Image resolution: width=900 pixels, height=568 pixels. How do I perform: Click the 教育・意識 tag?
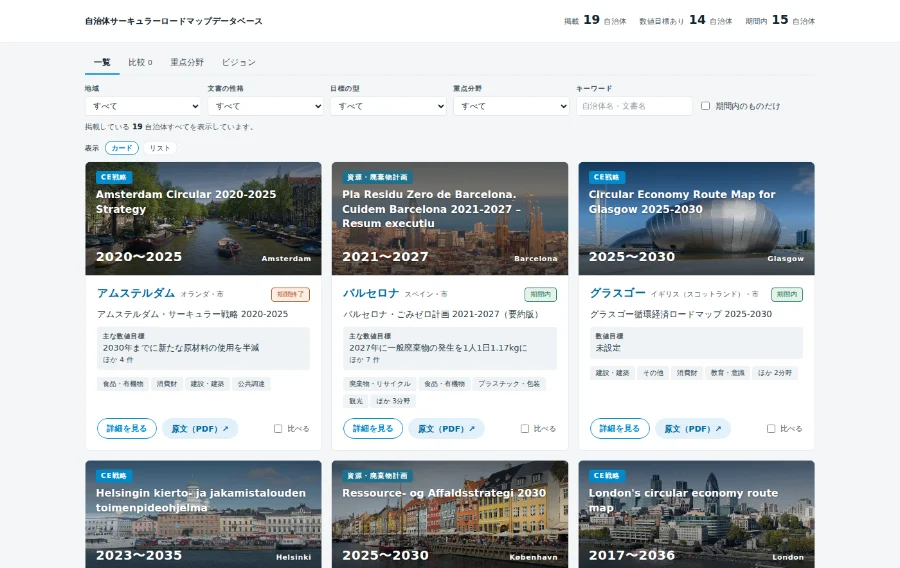(x=727, y=373)
